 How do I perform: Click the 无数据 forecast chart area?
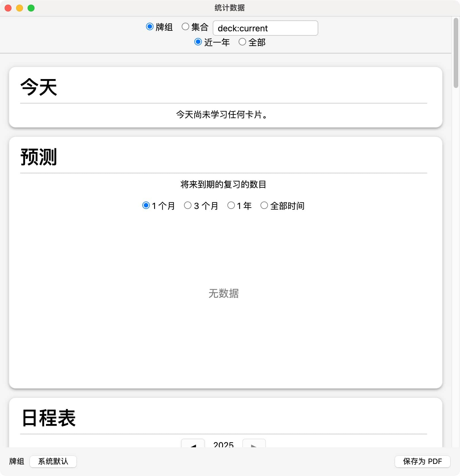[223, 293]
